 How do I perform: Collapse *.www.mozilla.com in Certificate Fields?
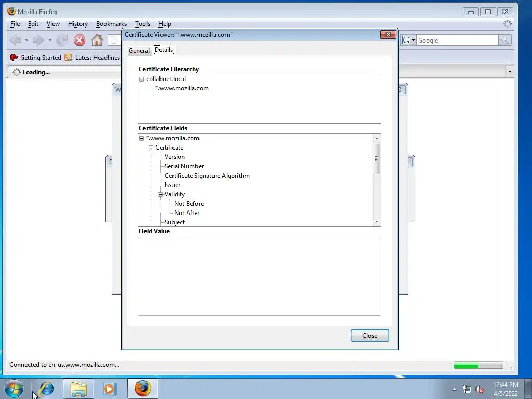[x=141, y=138]
